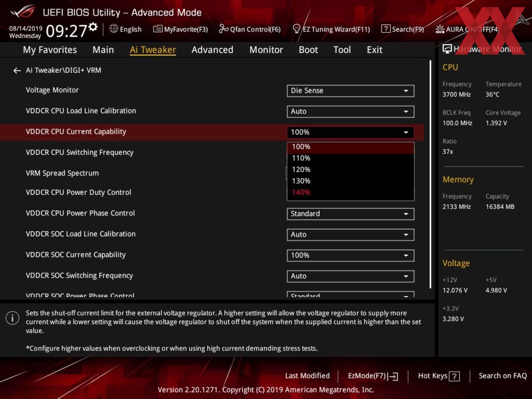
Task: Open the Exit tab
Action: pos(374,50)
